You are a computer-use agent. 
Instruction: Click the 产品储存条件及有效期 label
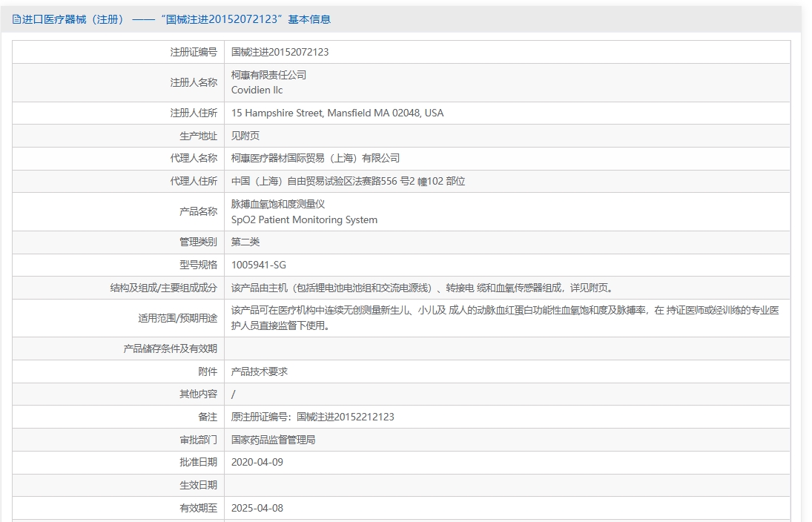[170, 349]
